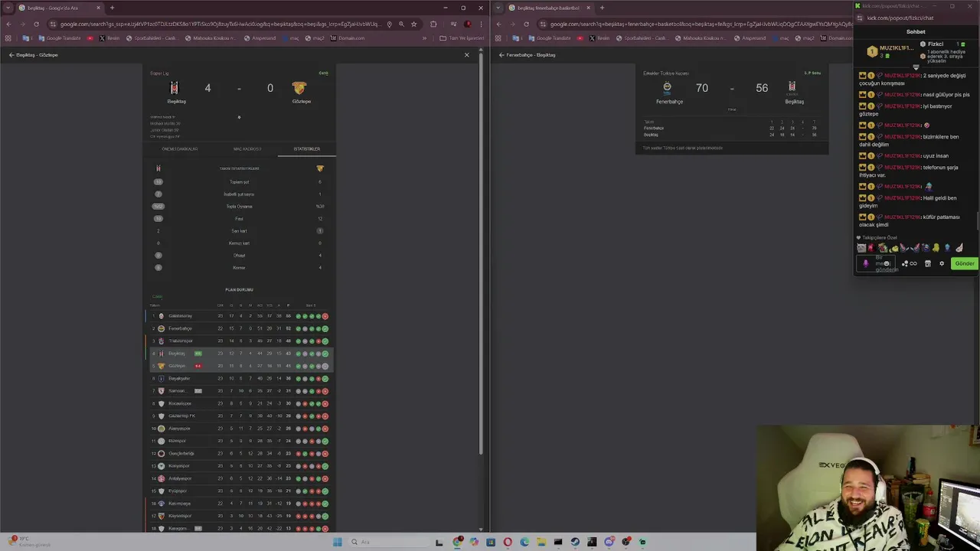Click the Göztepe team logo in scoreboard
Image resolution: width=980 pixels, height=551 pixels.
coord(299,88)
